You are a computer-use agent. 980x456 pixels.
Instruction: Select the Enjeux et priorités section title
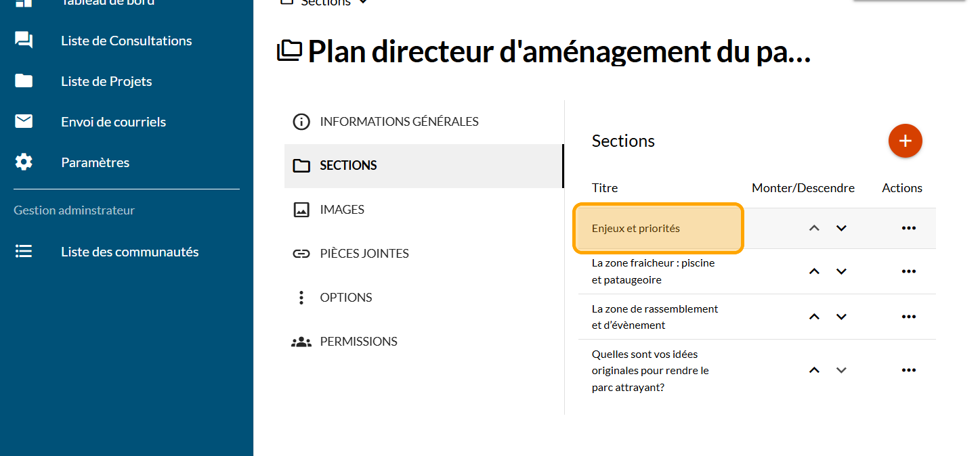[636, 229]
